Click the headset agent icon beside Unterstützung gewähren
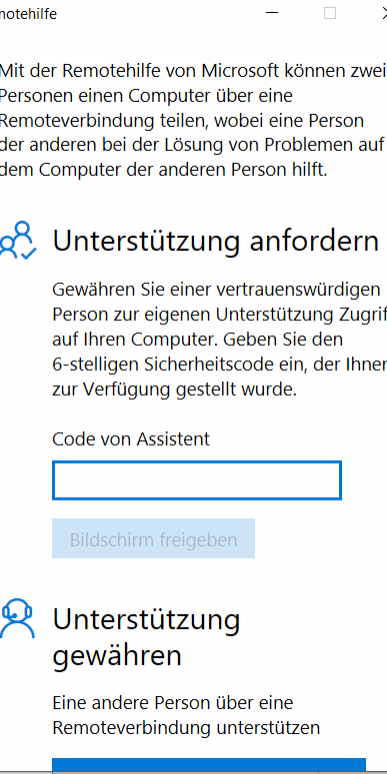This screenshot has width=387, height=774. pos(17,620)
